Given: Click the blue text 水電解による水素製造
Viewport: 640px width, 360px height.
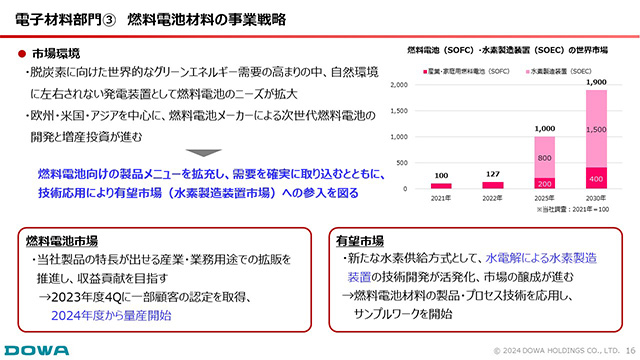Looking at the screenshot, I should [x=541, y=258].
